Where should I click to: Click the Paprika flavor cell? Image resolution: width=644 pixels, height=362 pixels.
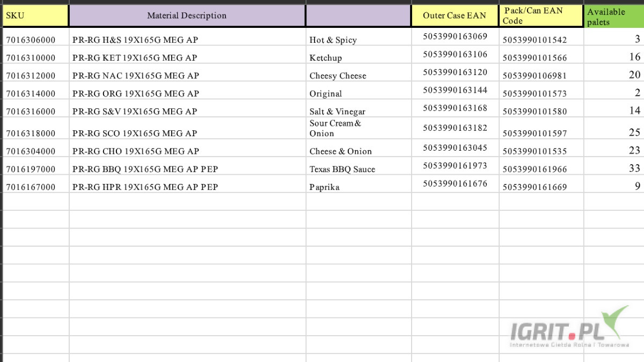[x=324, y=187]
